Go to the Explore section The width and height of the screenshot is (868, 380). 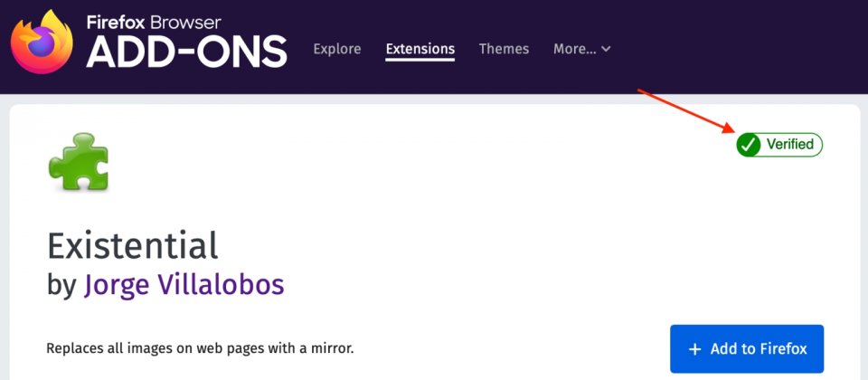[337, 49]
